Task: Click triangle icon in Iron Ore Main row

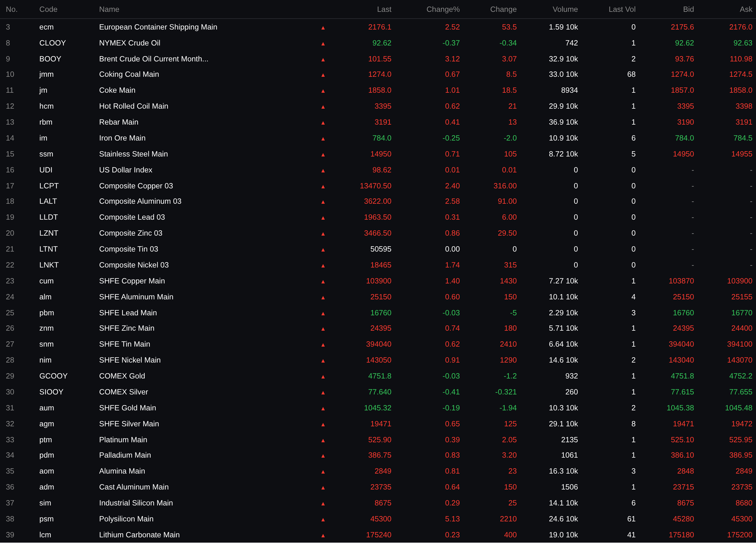Action: point(323,139)
